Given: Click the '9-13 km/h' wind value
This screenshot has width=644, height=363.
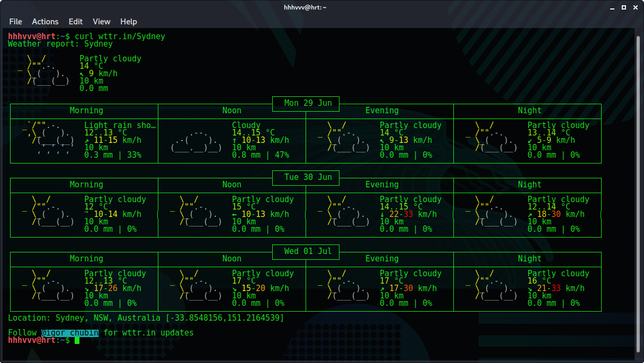Looking at the screenshot, I should pyautogui.click(x=410, y=140).
